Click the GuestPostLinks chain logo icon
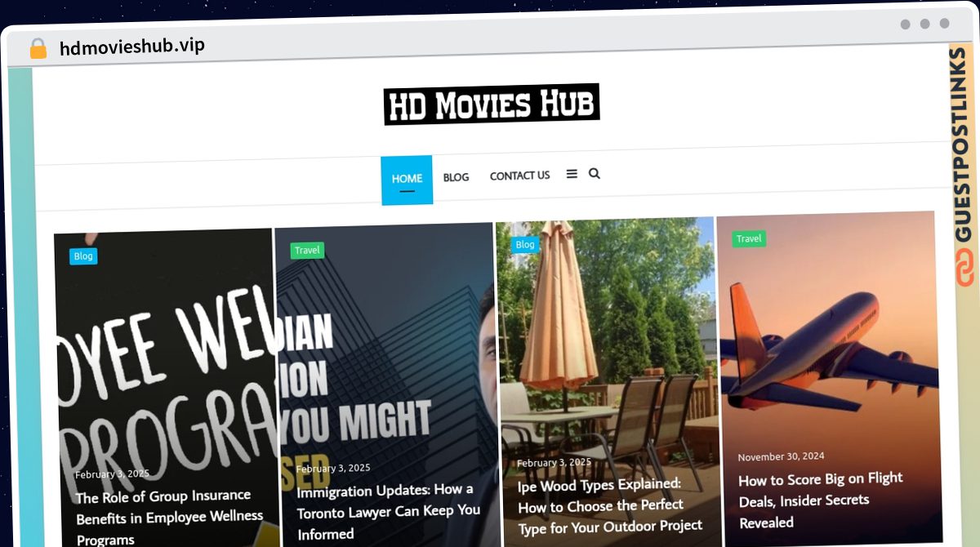980x547 pixels. pos(964,269)
